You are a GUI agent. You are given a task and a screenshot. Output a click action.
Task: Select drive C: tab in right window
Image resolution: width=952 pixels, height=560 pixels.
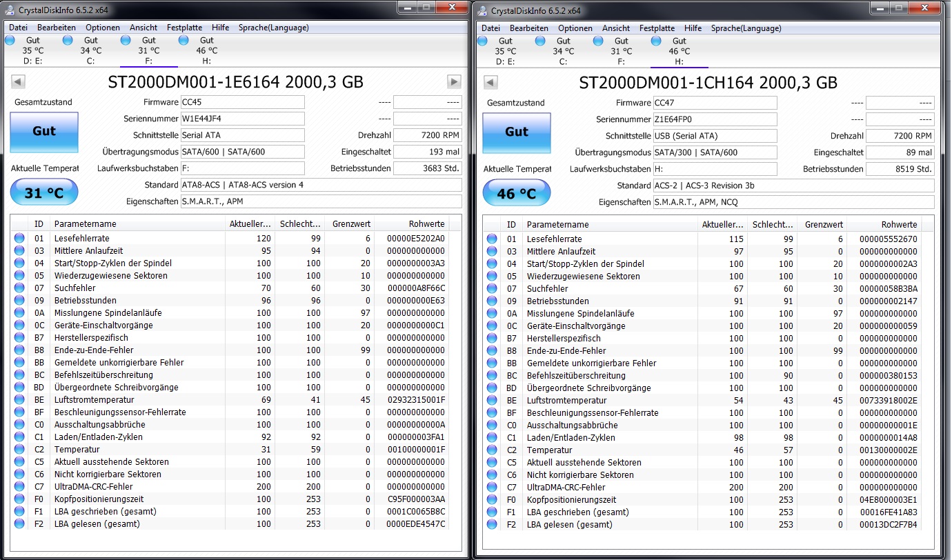pos(564,51)
